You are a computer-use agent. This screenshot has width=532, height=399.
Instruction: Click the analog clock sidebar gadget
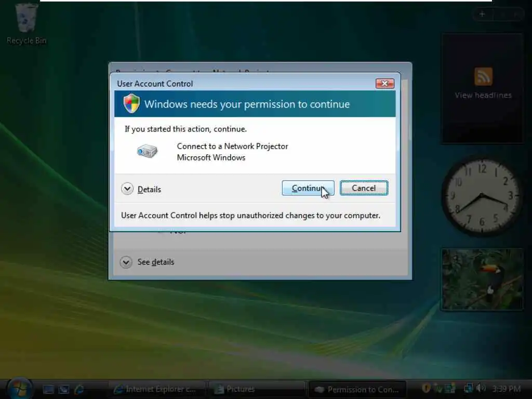[482, 196]
